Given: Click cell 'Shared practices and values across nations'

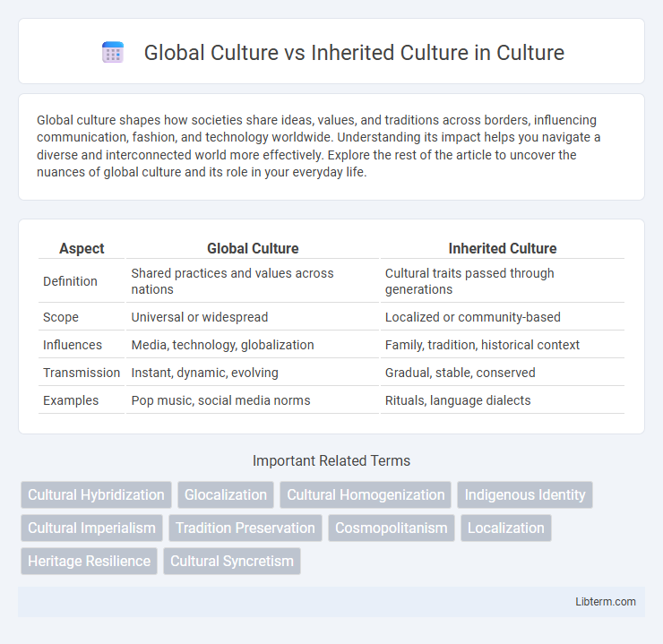Looking at the screenshot, I should (253, 281).
